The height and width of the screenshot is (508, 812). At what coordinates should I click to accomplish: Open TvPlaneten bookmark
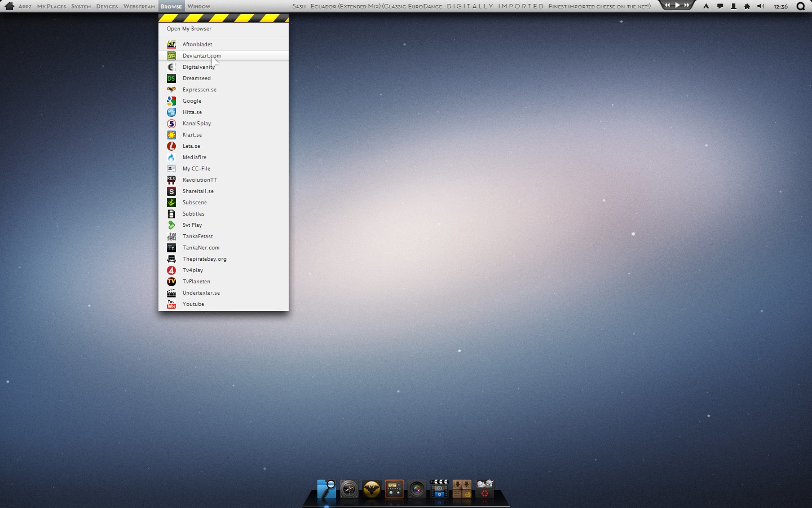pyautogui.click(x=223, y=282)
